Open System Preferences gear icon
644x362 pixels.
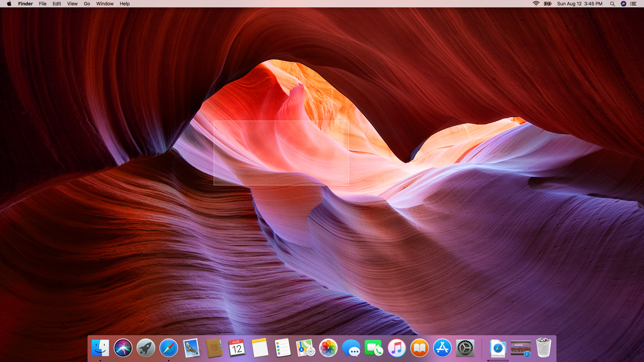[x=465, y=348]
